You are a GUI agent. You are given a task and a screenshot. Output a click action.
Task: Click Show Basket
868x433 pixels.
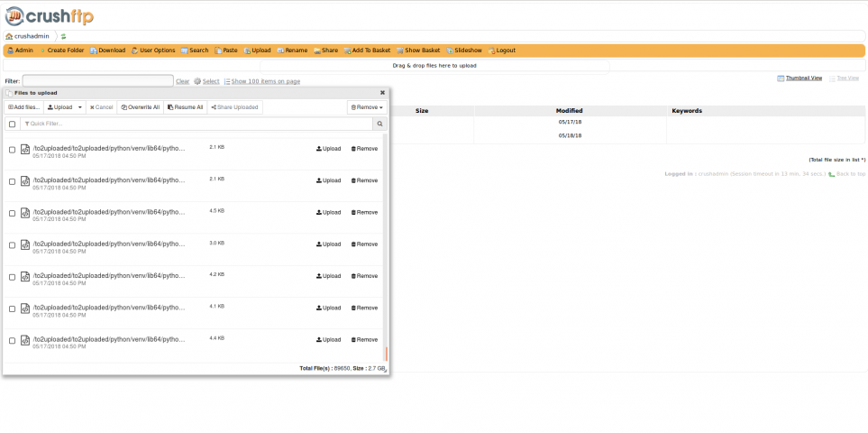pos(418,51)
